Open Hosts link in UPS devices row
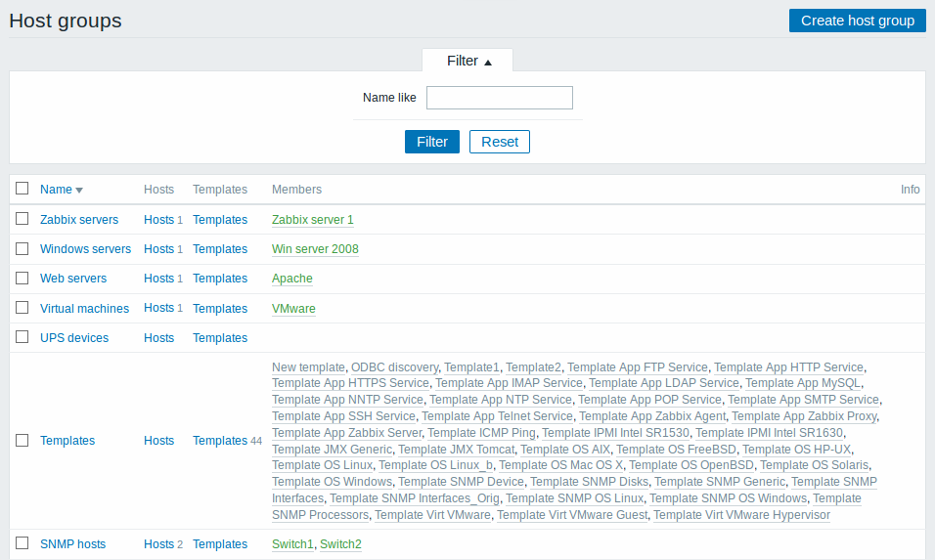This screenshot has height=560, width=935. (158, 338)
